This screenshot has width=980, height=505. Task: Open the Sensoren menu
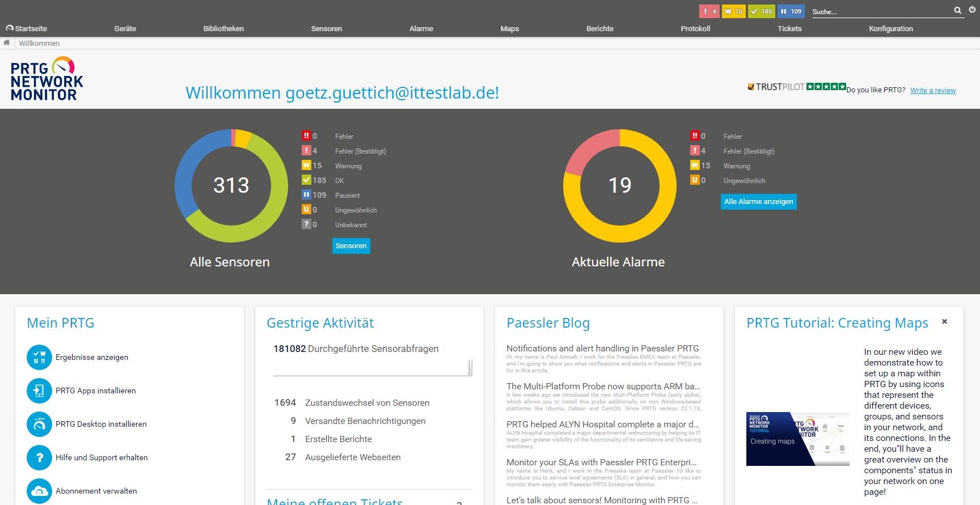(x=326, y=29)
